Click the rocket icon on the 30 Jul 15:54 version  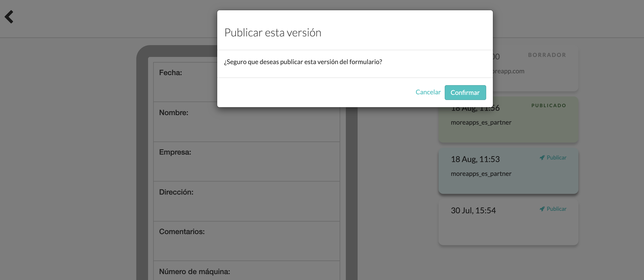click(542, 209)
